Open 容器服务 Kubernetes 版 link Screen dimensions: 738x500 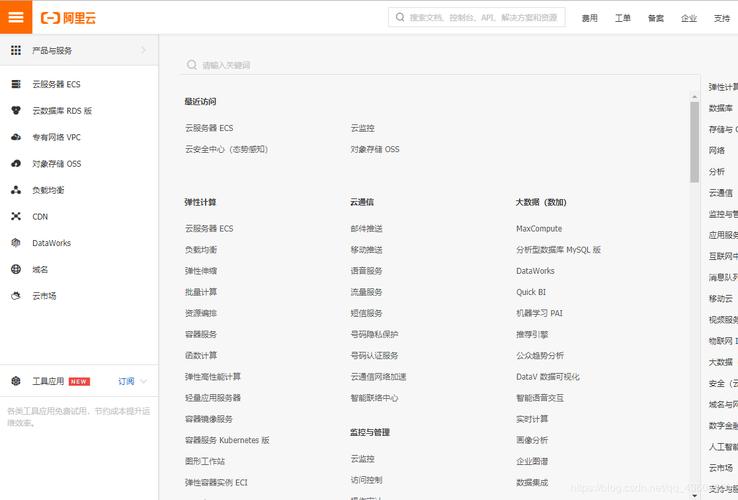pyautogui.click(x=227, y=440)
